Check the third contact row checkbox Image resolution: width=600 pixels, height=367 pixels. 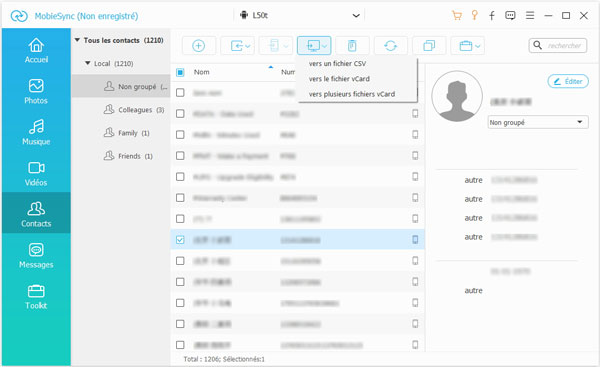[x=180, y=135]
